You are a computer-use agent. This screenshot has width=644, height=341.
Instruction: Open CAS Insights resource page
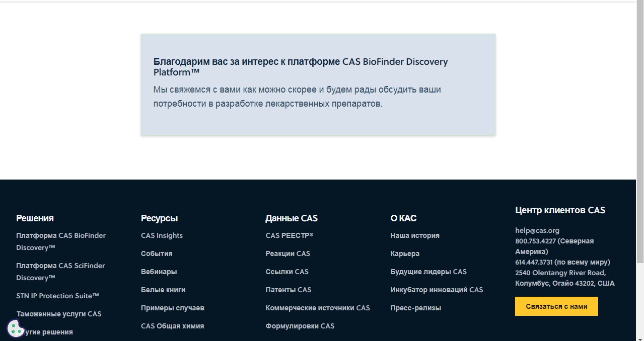click(x=162, y=235)
